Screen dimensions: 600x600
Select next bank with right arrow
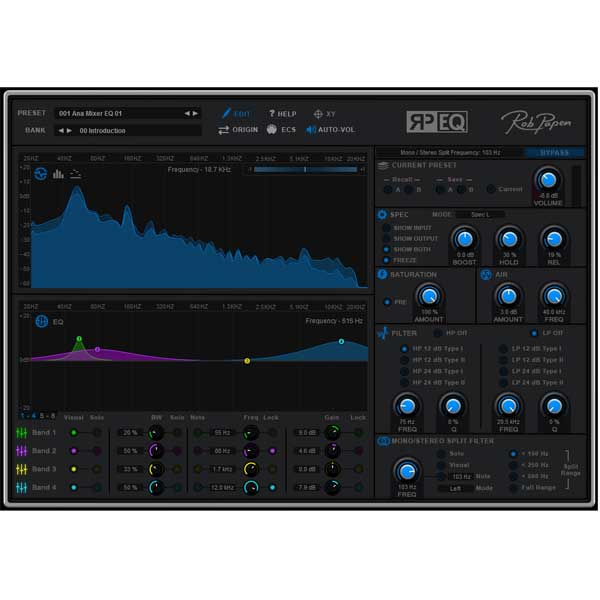(69, 130)
